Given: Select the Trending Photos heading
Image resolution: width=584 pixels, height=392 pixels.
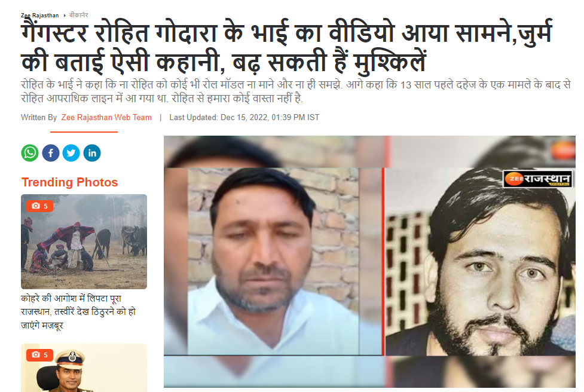Looking at the screenshot, I should point(70,182).
